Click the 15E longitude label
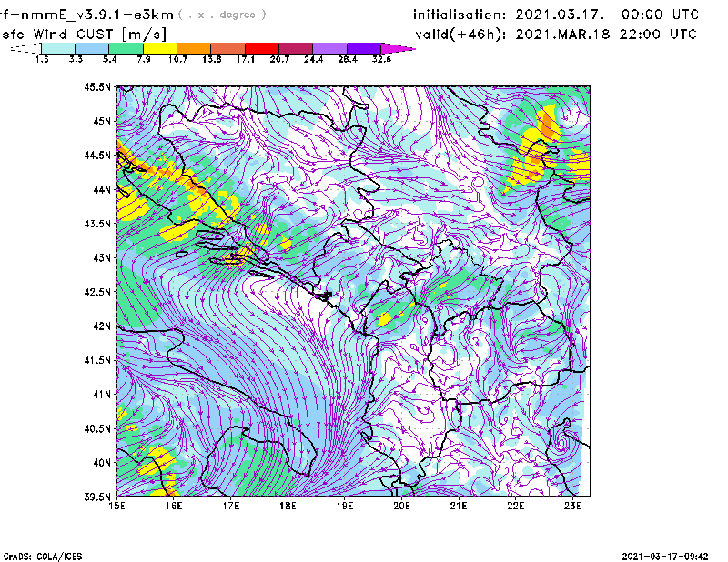 click(116, 506)
